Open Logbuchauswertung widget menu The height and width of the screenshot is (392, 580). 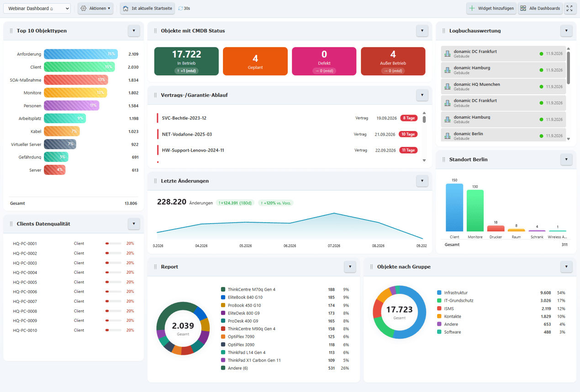[x=566, y=31]
